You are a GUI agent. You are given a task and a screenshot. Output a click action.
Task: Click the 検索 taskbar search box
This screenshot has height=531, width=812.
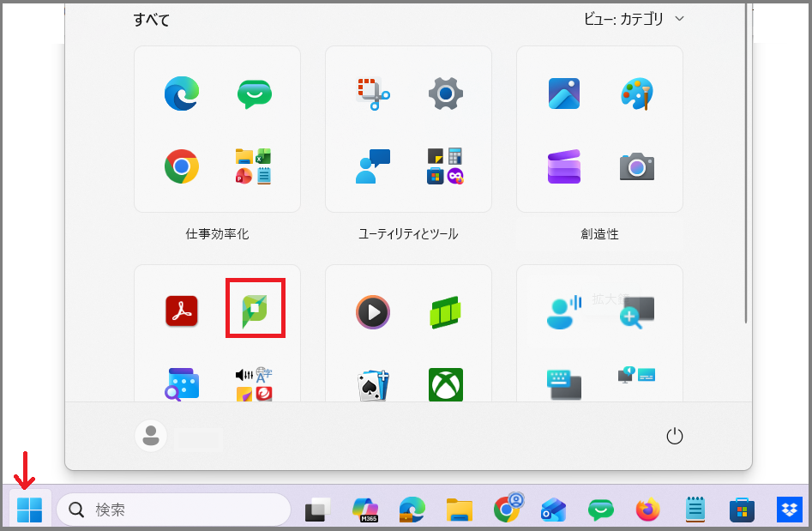173,510
